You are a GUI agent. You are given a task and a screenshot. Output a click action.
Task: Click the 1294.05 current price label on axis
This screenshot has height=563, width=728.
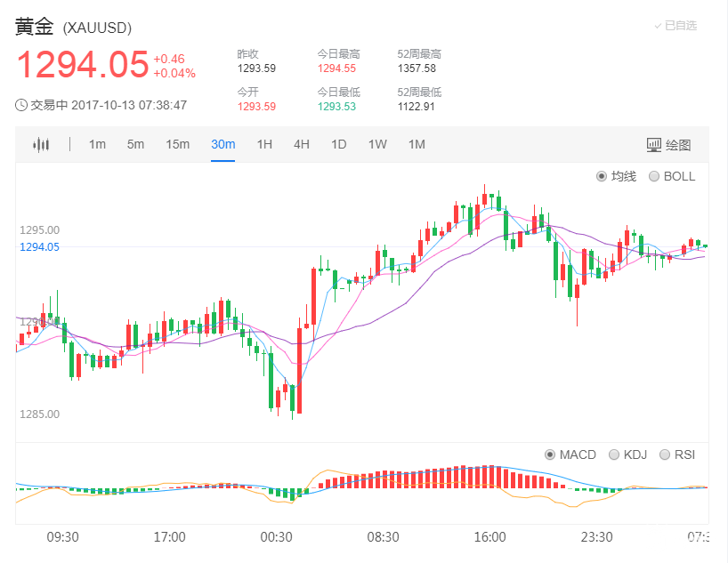(x=39, y=247)
